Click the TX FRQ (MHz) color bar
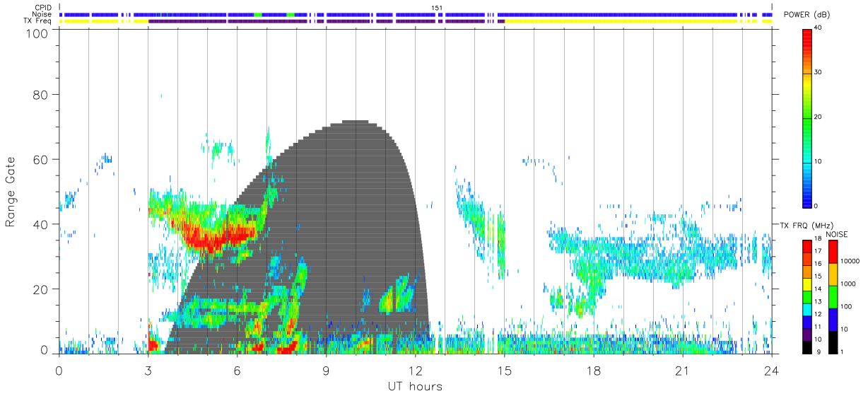868x401 pixels. (808, 296)
